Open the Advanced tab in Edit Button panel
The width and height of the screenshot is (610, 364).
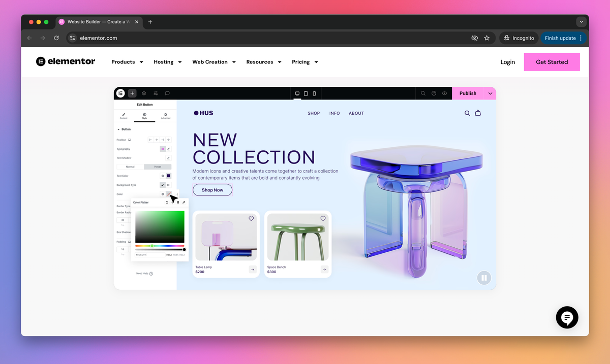click(x=166, y=115)
